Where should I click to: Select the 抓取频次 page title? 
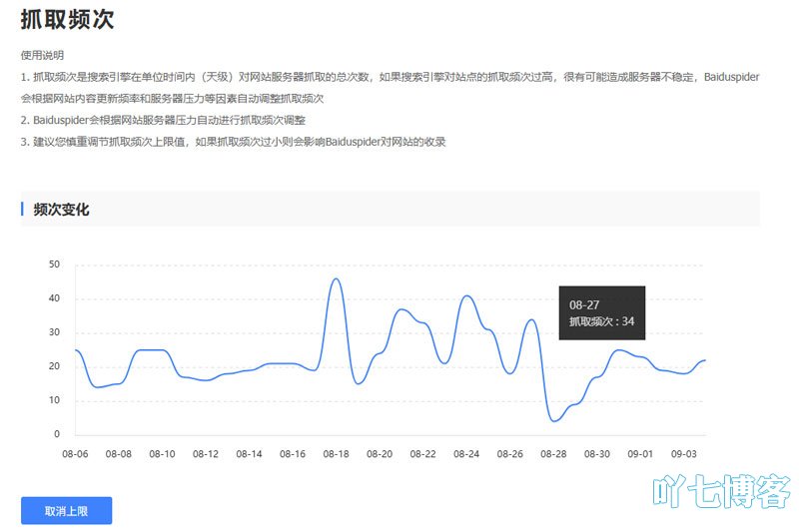click(x=67, y=19)
